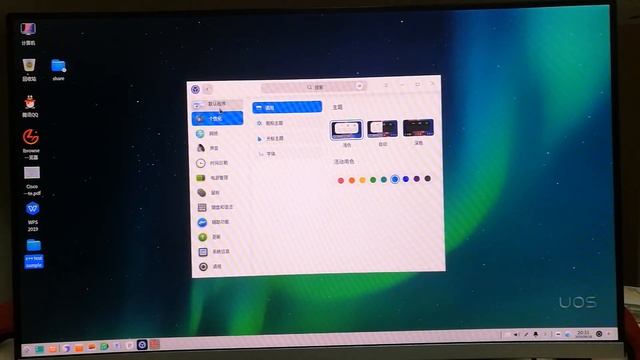Select the red Browser desktop icon

(31, 144)
